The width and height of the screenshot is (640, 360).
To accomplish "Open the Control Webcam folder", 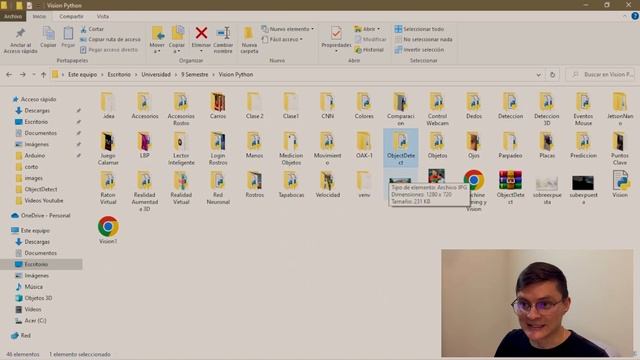I will point(437,109).
